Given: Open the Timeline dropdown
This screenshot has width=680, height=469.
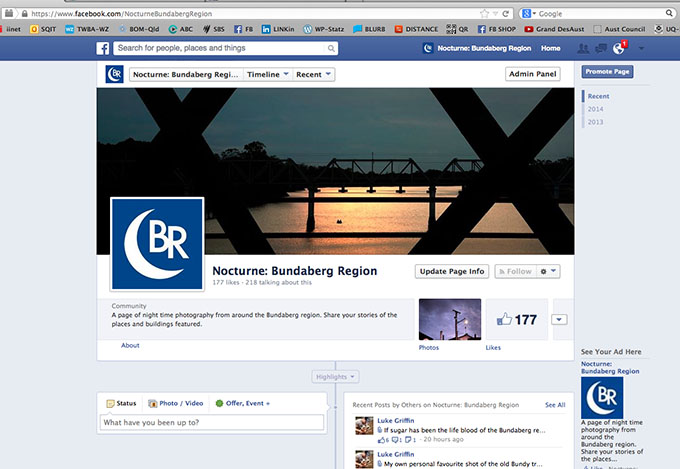Looking at the screenshot, I should tap(268, 74).
